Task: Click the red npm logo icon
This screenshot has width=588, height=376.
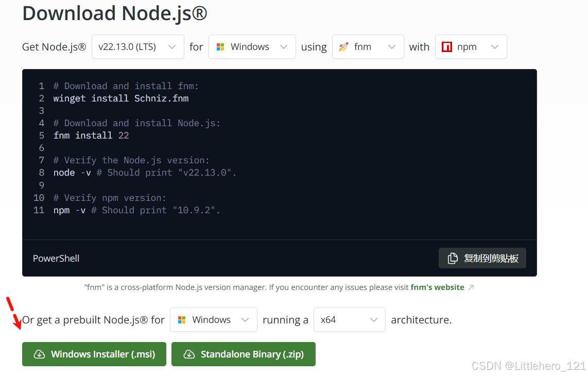Action: [446, 47]
